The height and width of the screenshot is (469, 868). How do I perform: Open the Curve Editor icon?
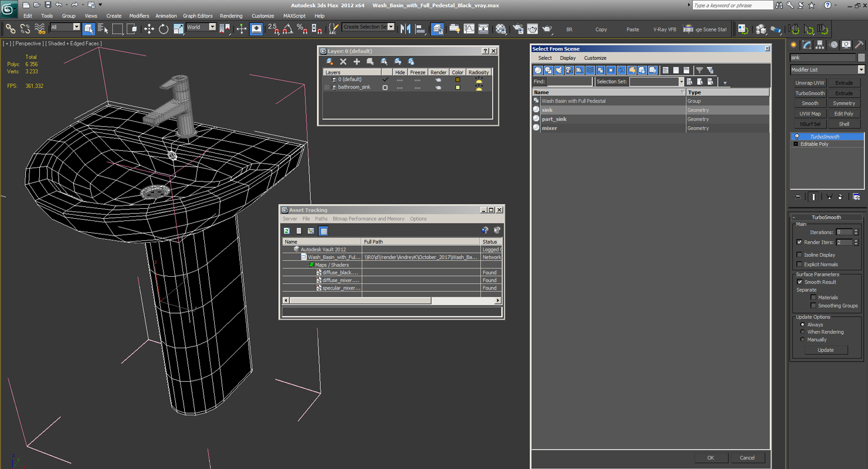469,29
